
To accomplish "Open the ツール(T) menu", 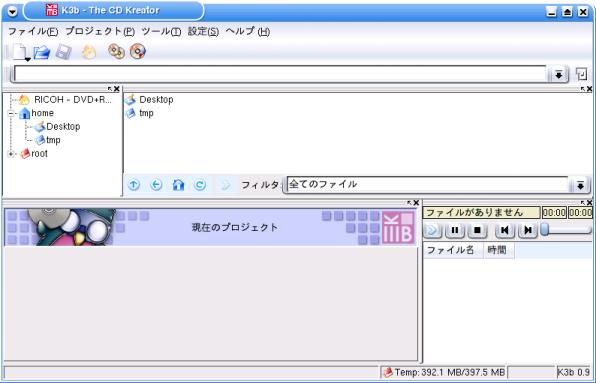I will point(161,31).
